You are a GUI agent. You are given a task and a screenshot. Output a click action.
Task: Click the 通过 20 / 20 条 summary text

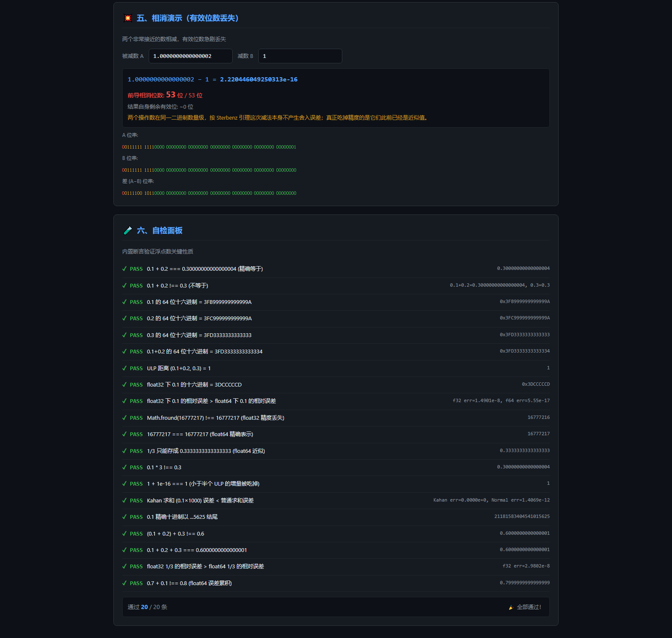[147, 607]
